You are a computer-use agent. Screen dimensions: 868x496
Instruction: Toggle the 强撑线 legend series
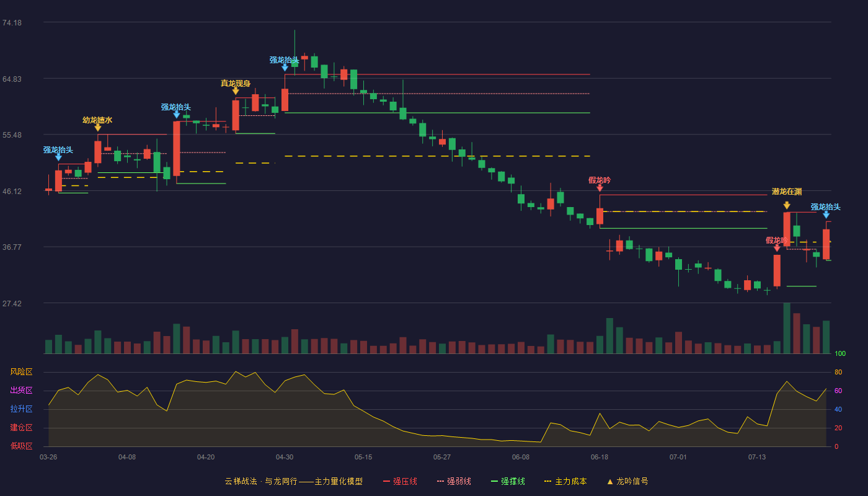pos(508,481)
